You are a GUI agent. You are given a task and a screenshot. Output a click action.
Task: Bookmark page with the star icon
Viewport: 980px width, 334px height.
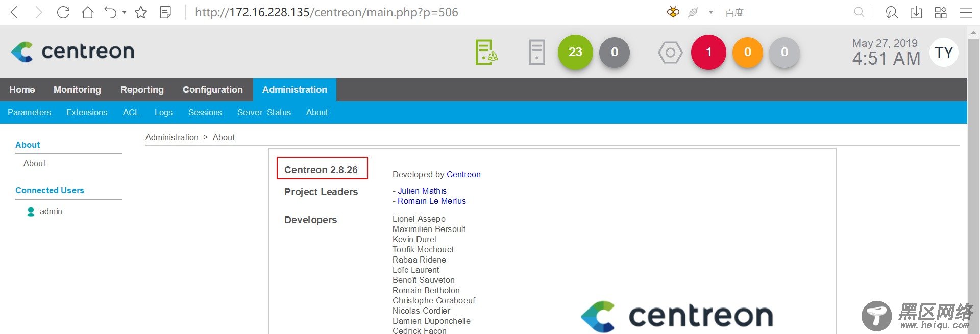[x=141, y=12]
